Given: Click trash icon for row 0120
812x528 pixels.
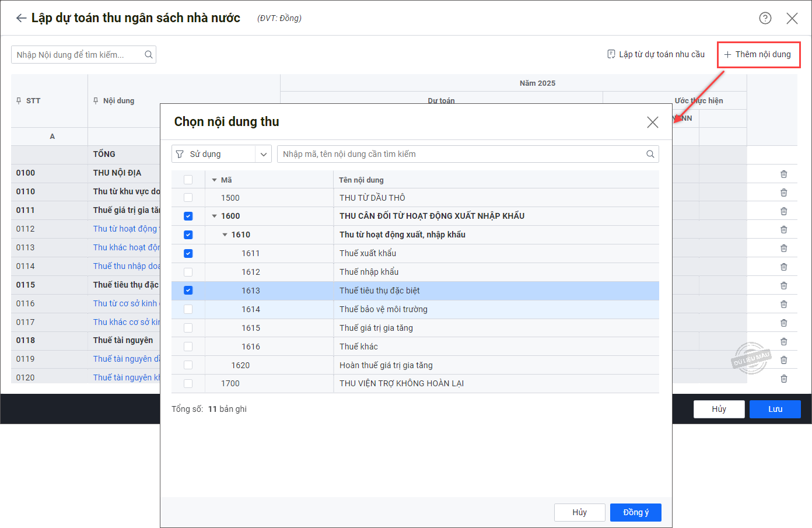Looking at the screenshot, I should 783,379.
